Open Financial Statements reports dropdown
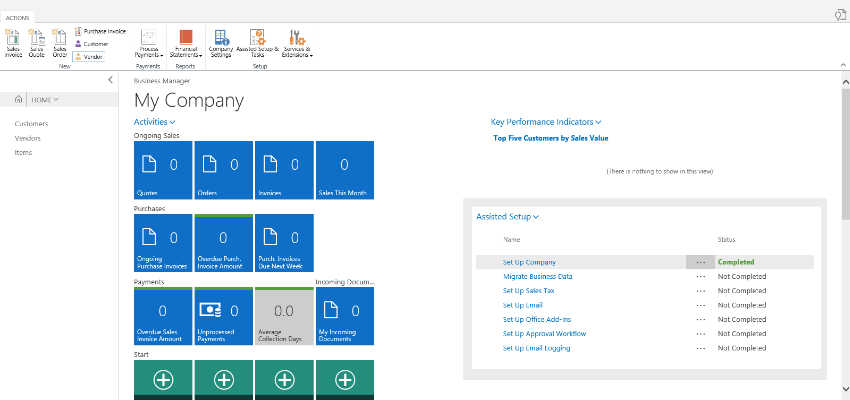Image resolution: width=850 pixels, height=400 pixels. pos(185,44)
